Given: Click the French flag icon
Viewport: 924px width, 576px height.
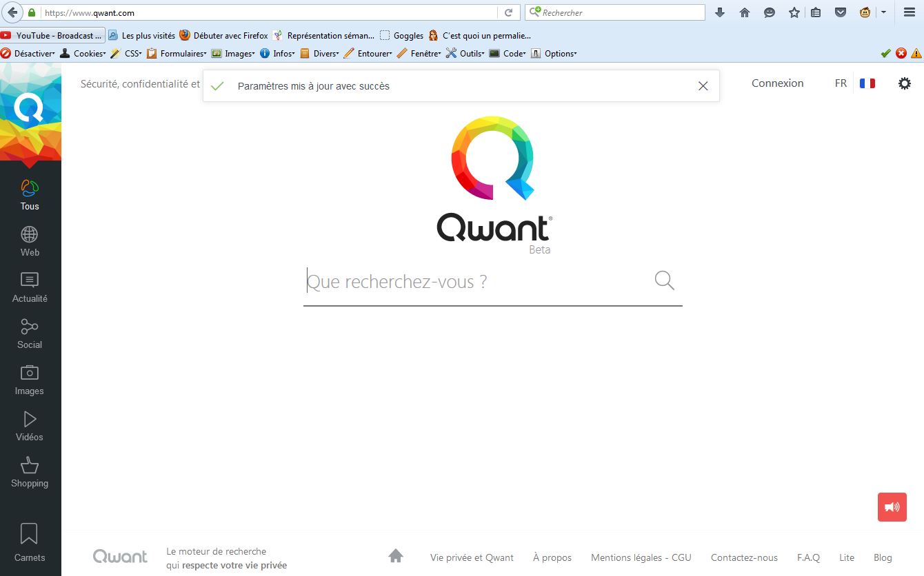Looking at the screenshot, I should (x=867, y=83).
